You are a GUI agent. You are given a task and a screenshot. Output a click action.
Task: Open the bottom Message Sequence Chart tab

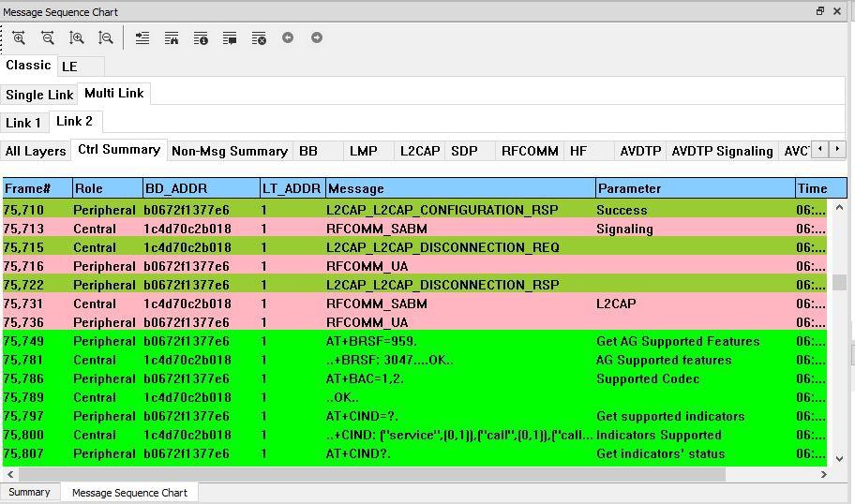[x=129, y=493]
